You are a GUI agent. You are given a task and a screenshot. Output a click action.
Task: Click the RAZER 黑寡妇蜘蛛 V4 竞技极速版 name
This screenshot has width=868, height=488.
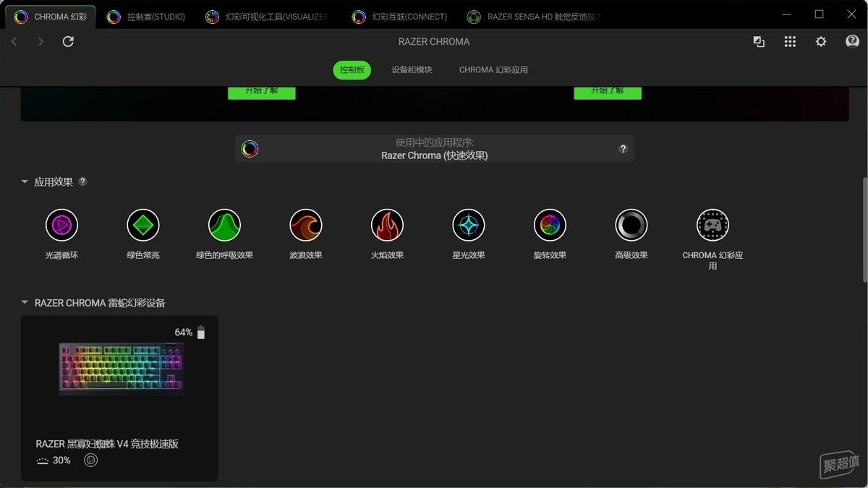tap(107, 444)
